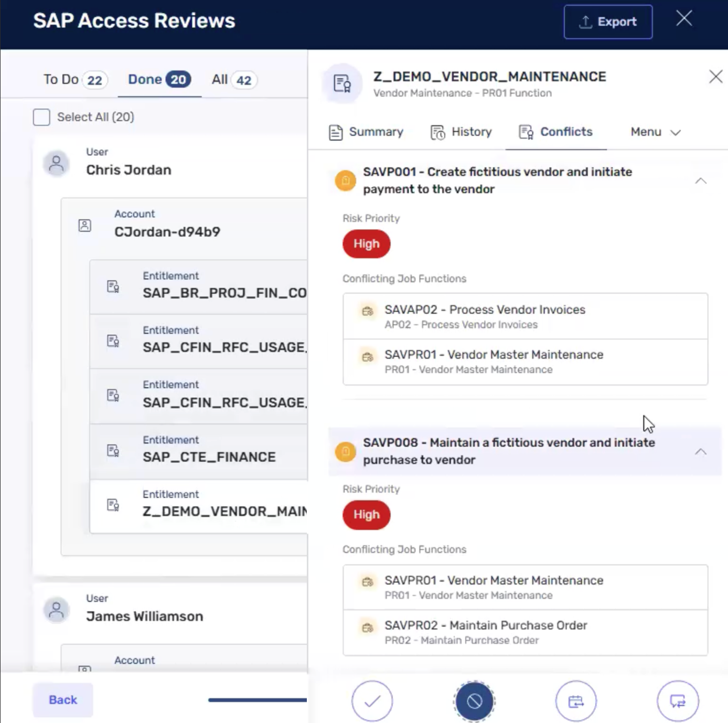Screen dimensions: 728x723
Task: Click the James Williamson user name
Action: tap(144, 616)
